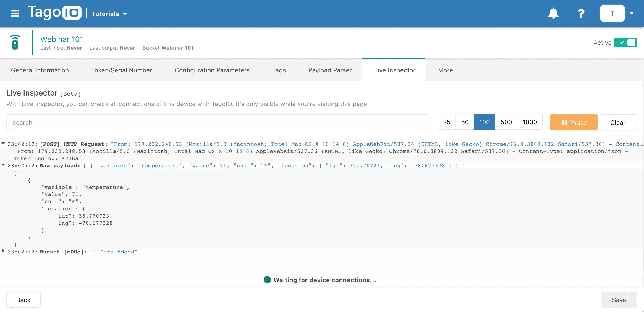Click the search field
The width and height of the screenshot is (644, 312).
111,122
